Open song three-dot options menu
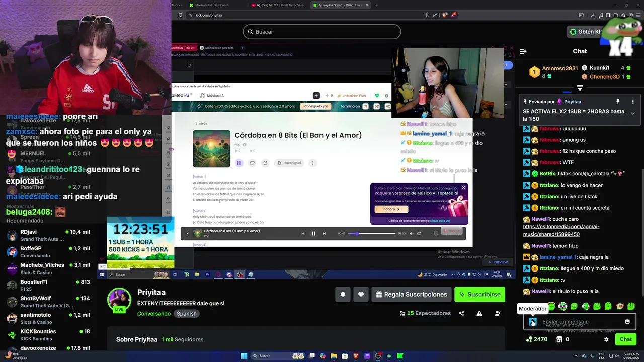The height and width of the screenshot is (362, 644). [312, 163]
